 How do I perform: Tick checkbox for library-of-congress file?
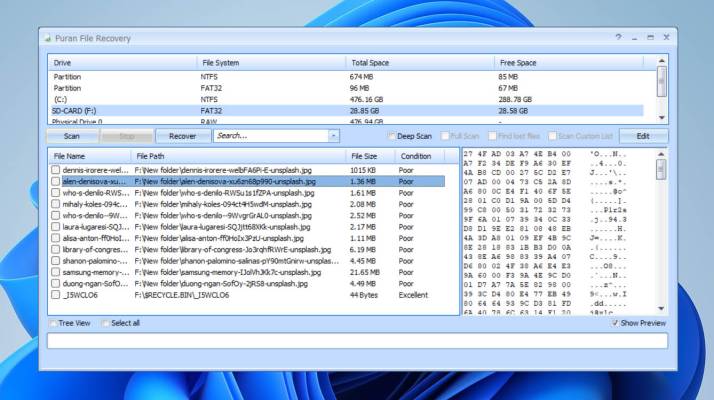[56, 250]
